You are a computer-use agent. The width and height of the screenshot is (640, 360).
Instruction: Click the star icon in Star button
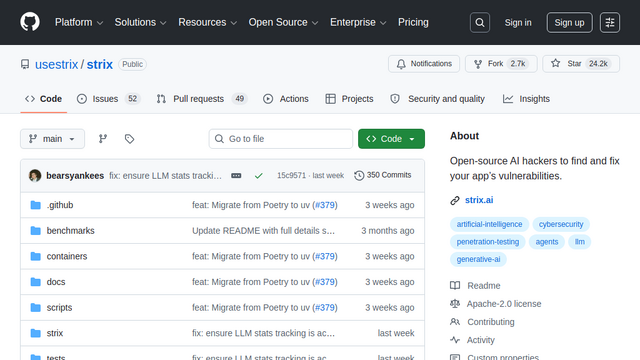[556, 63]
